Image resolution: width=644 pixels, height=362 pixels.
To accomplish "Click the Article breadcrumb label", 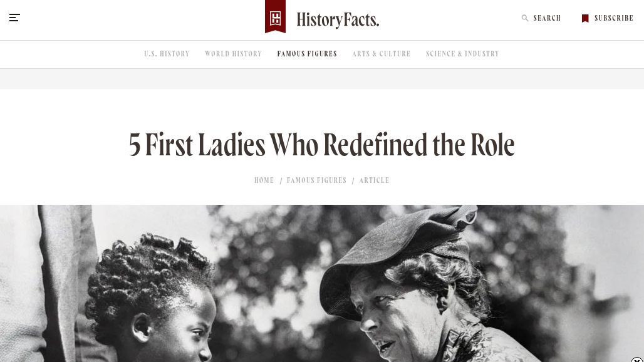I will 374,180.
